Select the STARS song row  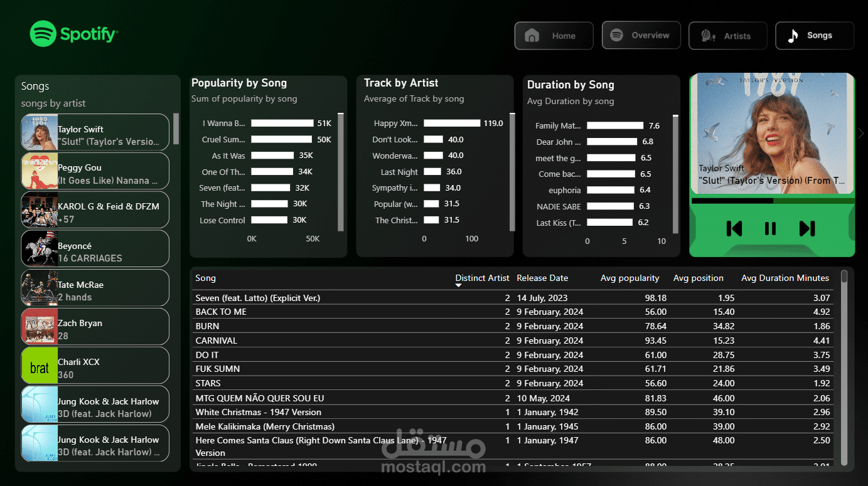pos(513,383)
